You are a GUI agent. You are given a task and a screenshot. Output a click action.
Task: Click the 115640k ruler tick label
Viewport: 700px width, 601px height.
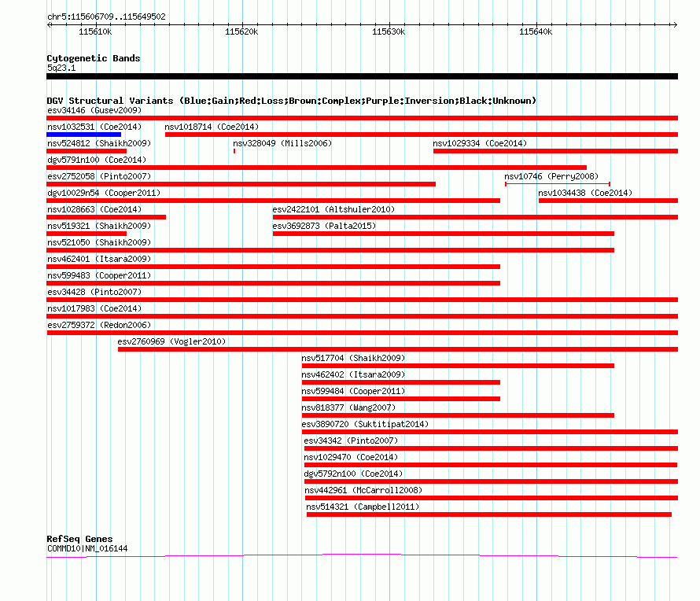point(536,31)
